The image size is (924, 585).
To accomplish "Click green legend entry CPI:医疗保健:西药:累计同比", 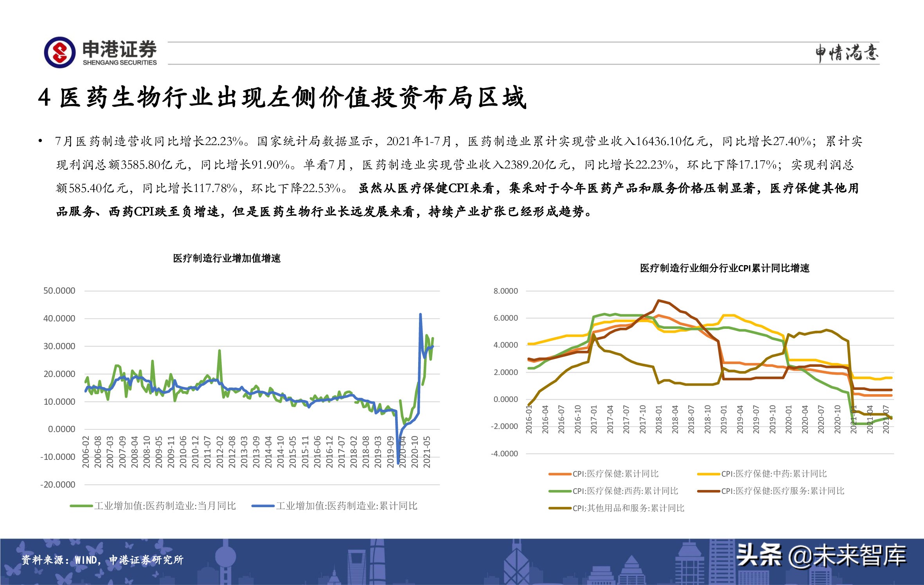I will click(x=613, y=491).
